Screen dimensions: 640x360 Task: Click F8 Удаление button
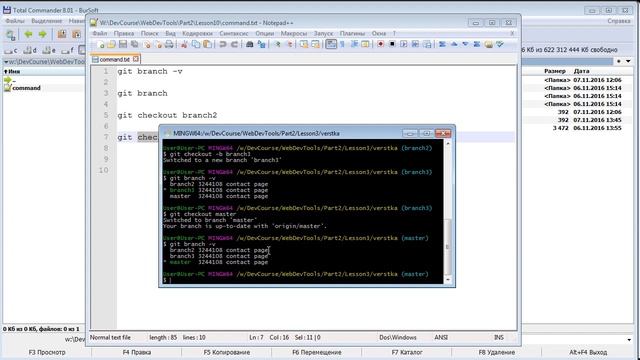pyautogui.click(x=497, y=352)
